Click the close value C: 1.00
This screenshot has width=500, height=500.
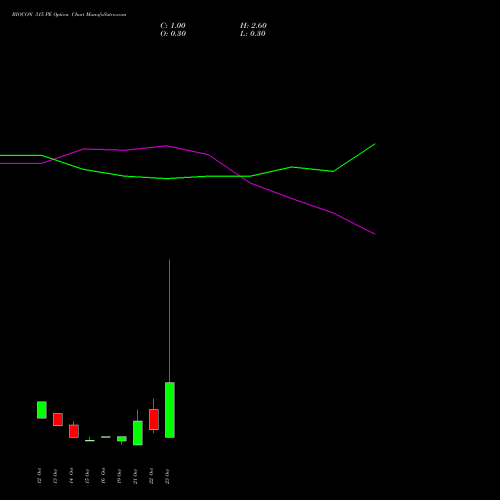point(173,26)
